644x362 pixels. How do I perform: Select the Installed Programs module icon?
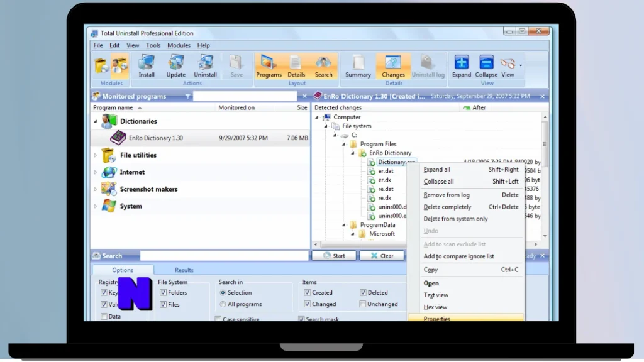(101, 65)
